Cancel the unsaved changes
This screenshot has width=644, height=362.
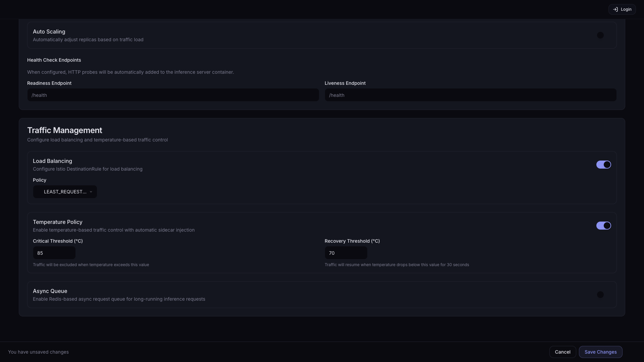(562, 352)
